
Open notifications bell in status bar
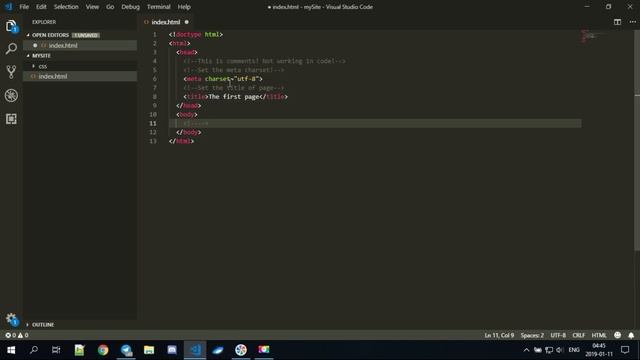[631, 335]
